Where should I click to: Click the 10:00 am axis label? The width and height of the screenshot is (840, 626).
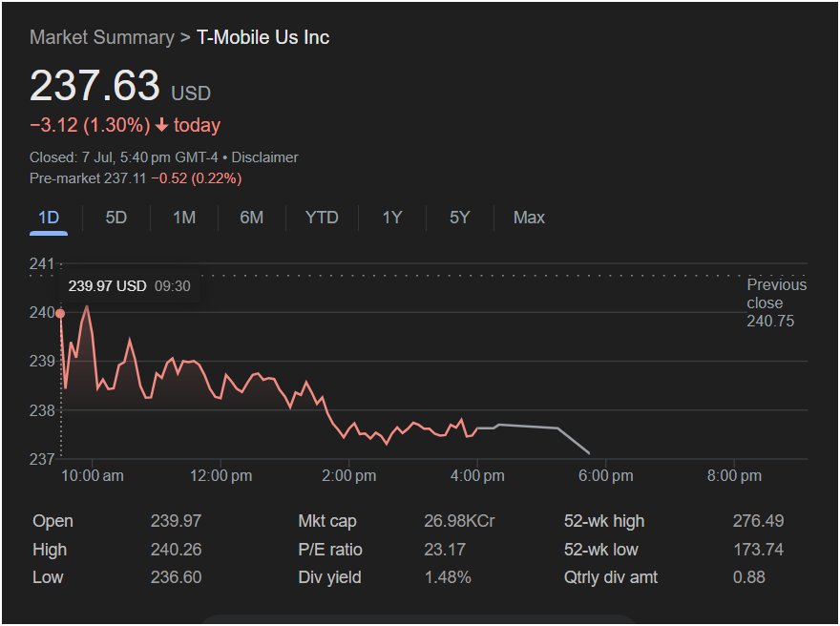(93, 475)
